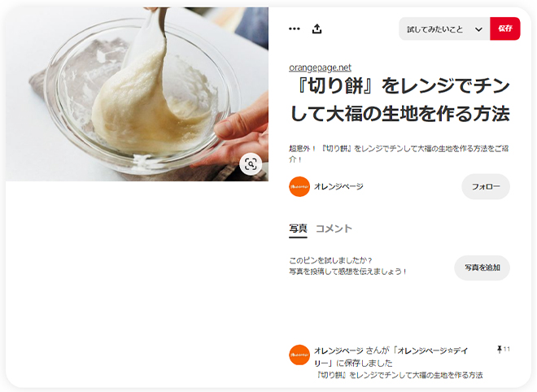Follow オレンジページ with フォロー button
Image resolution: width=537 pixels, height=392 pixels.
pos(486,186)
